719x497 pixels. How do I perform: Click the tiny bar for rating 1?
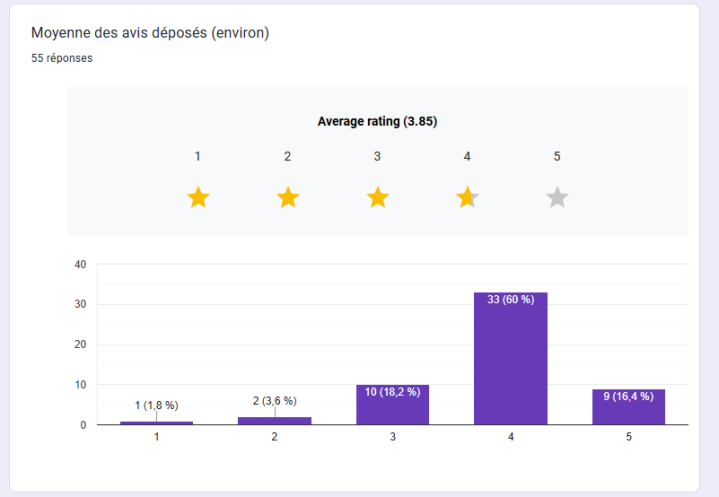(x=156, y=423)
